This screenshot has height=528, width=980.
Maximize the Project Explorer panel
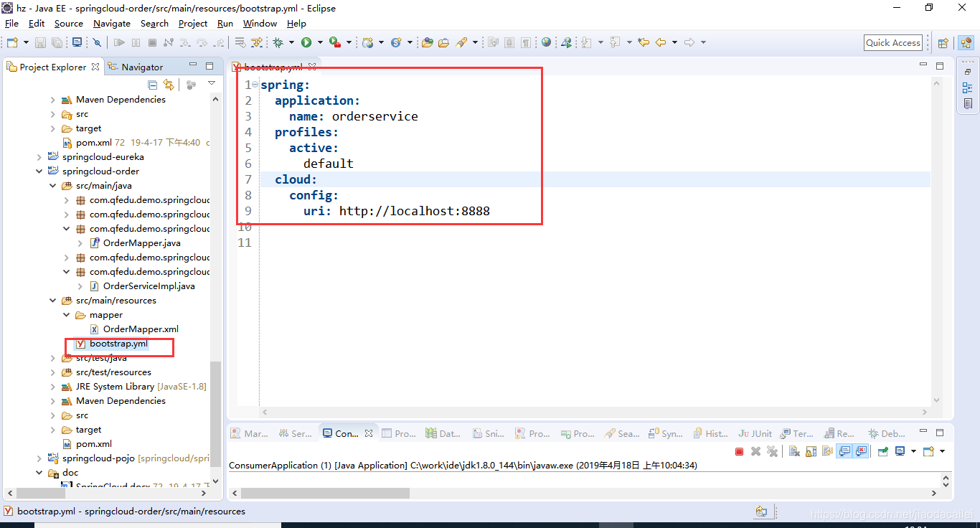209,66
